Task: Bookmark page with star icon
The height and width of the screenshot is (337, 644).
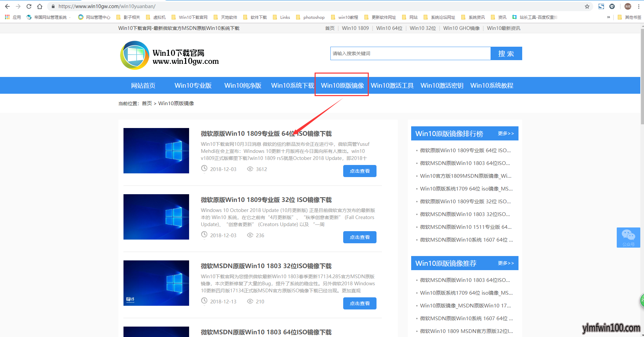Action: pos(587,6)
